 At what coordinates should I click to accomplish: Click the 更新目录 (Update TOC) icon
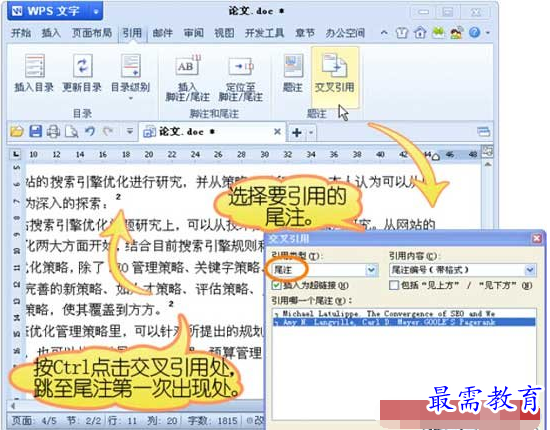coord(82,66)
